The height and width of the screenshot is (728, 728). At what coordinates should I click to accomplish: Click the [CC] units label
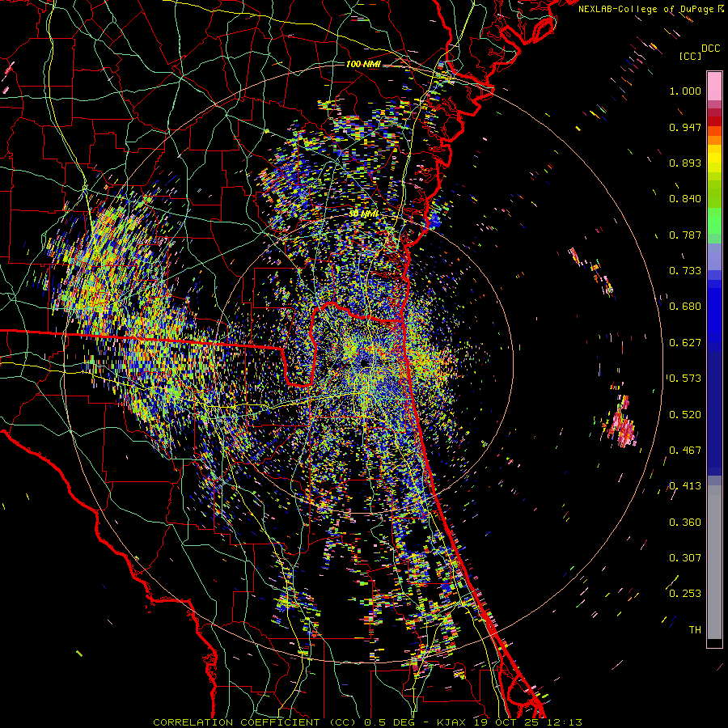[690, 56]
